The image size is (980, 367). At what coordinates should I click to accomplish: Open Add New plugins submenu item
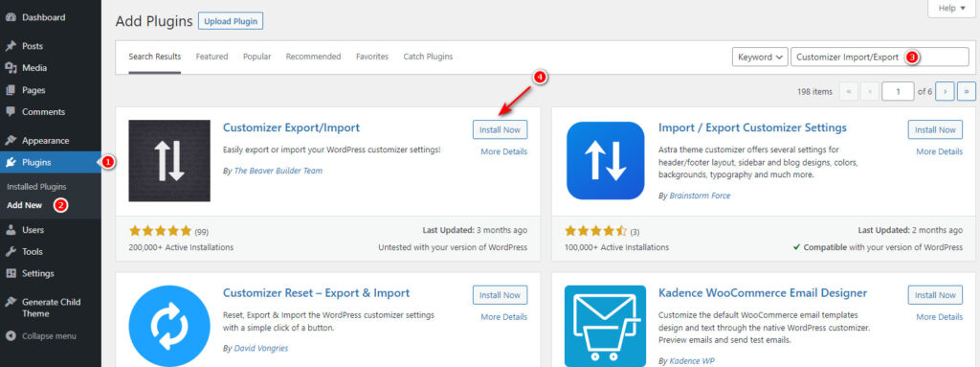[24, 205]
